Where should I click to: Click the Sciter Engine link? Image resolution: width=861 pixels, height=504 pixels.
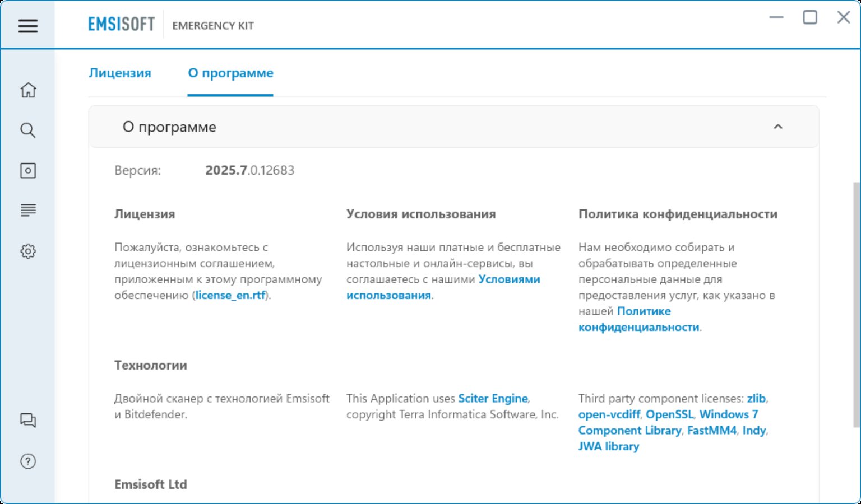493,398
